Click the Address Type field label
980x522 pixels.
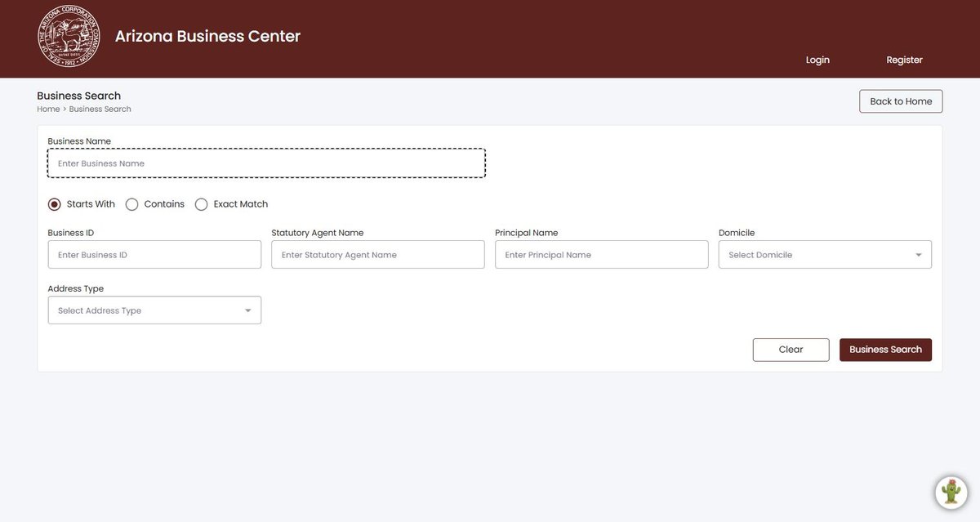76,289
